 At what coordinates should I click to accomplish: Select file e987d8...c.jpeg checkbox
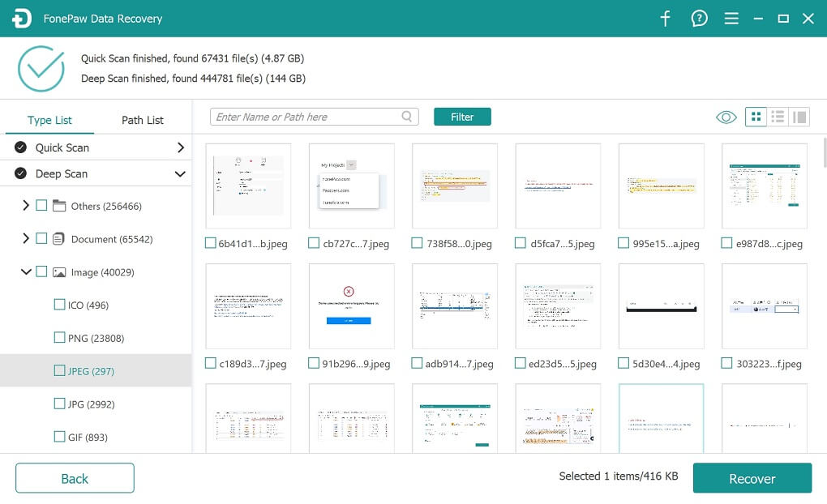(x=726, y=243)
